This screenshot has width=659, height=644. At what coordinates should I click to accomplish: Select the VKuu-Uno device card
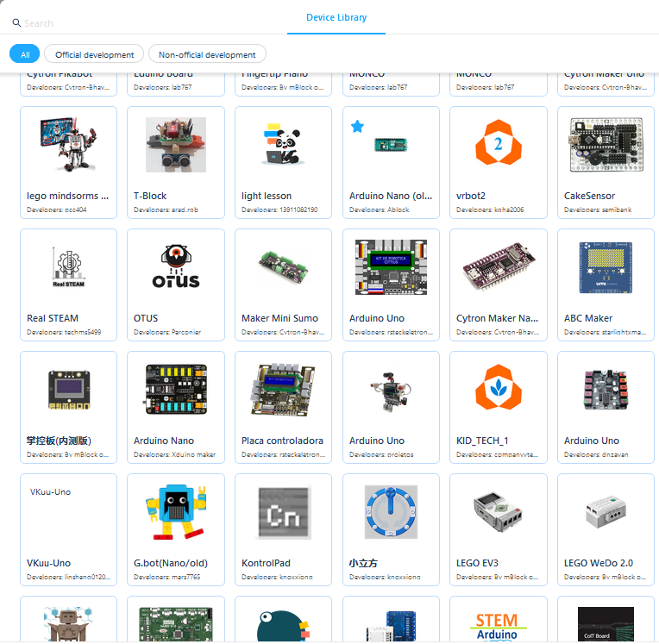(68, 529)
